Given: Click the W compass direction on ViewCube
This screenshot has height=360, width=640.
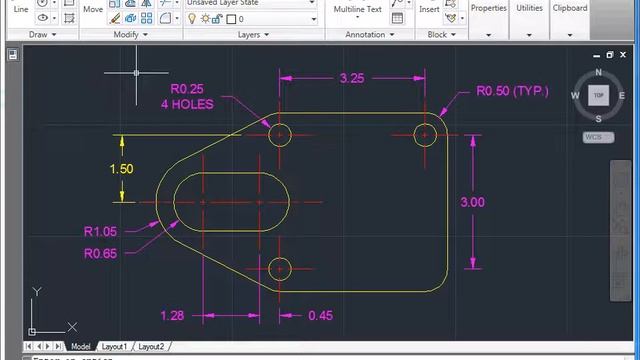Looking at the screenshot, I should pyautogui.click(x=575, y=96).
